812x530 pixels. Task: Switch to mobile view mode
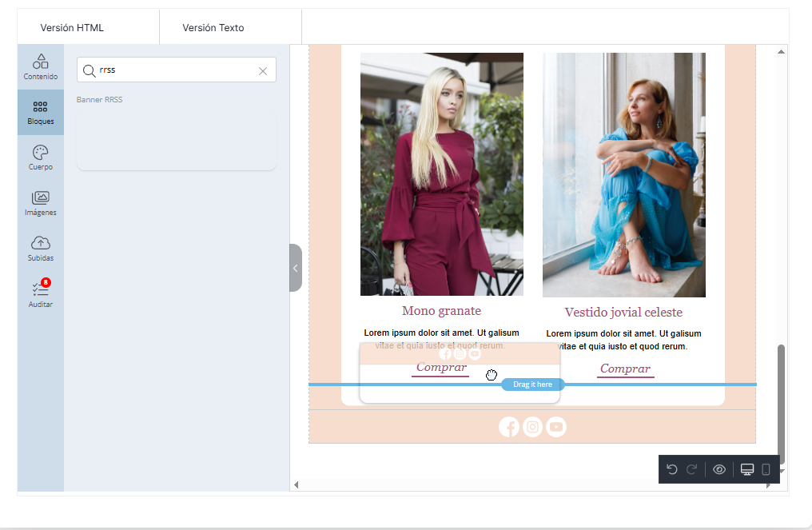[766, 469]
